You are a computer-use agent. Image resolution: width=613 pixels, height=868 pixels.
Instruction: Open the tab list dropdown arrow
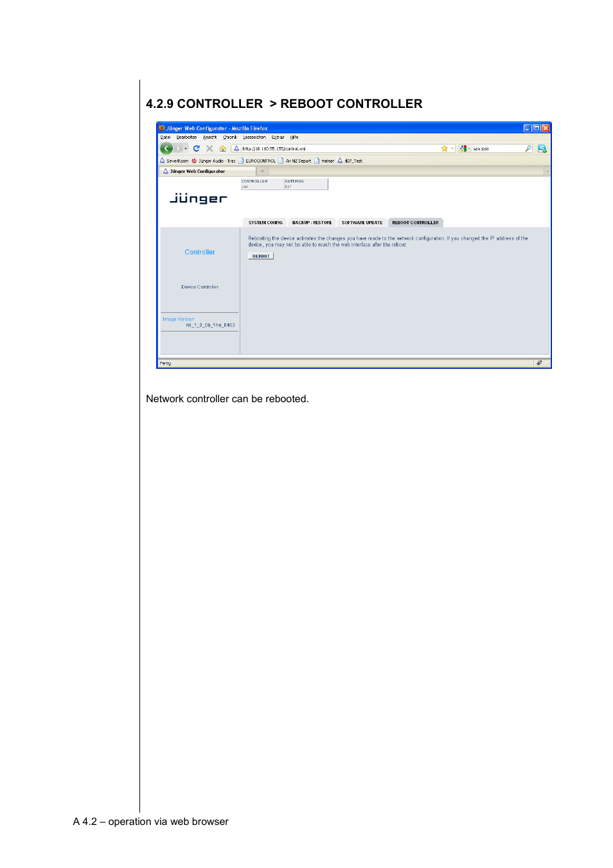[x=547, y=172]
